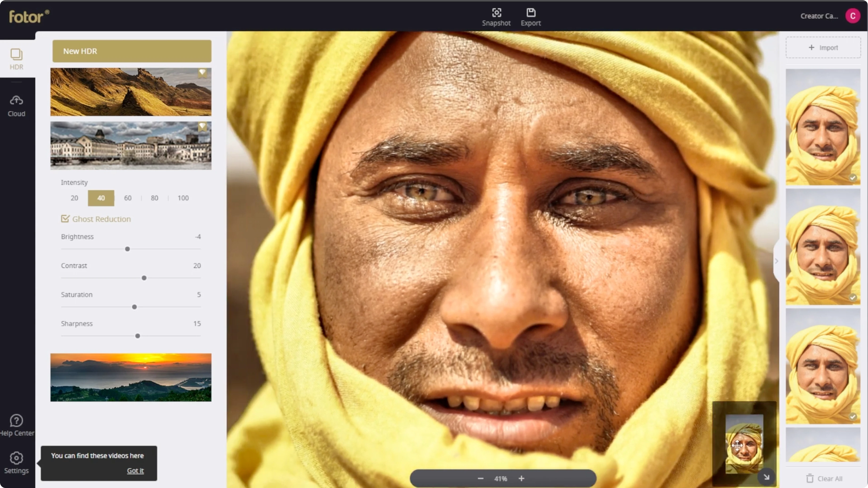The image size is (868, 488).
Task: Click the fotor logo
Action: click(29, 17)
